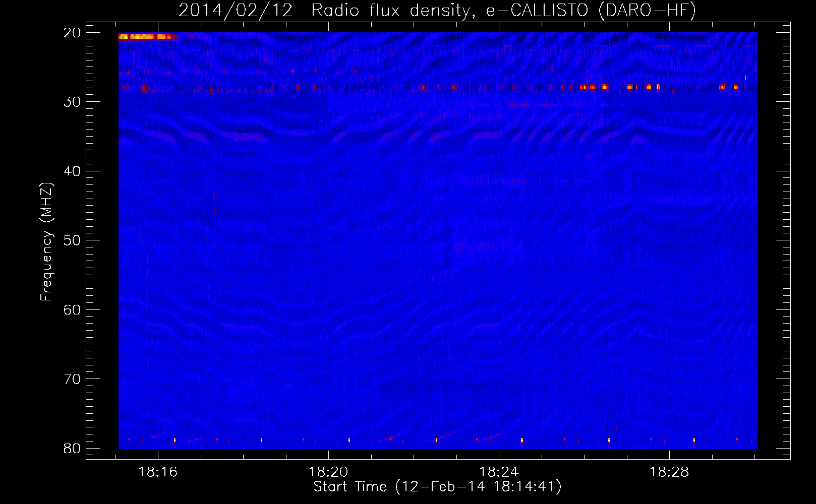Click the 50 frequency tick label
This screenshot has width=816, height=504.
pos(72,240)
